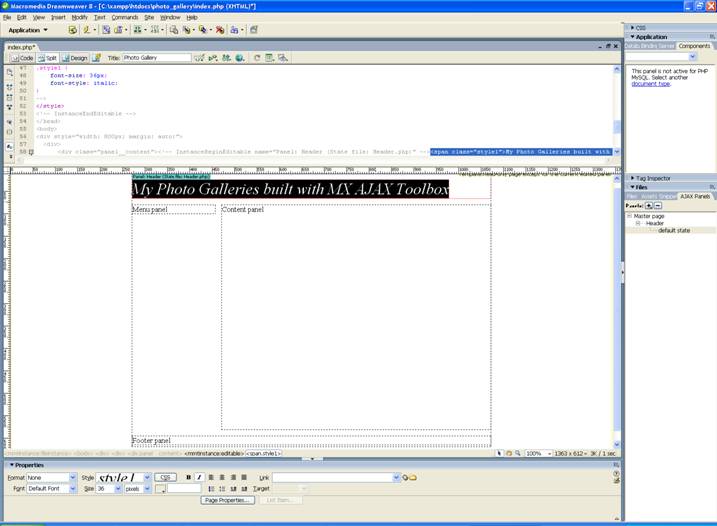Screen dimensions: 717x526
Task: Click the Recordset Paging icon in the insert bar
Action: pos(137,30)
